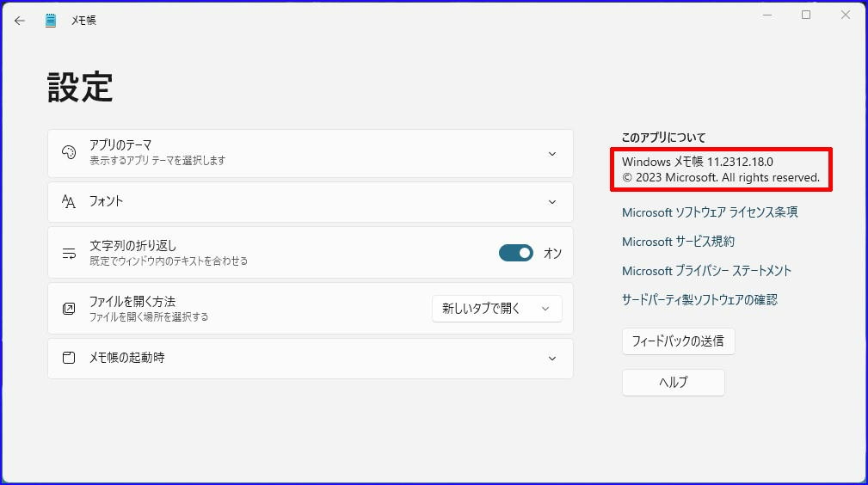Click the file opening method icon

[x=69, y=309]
